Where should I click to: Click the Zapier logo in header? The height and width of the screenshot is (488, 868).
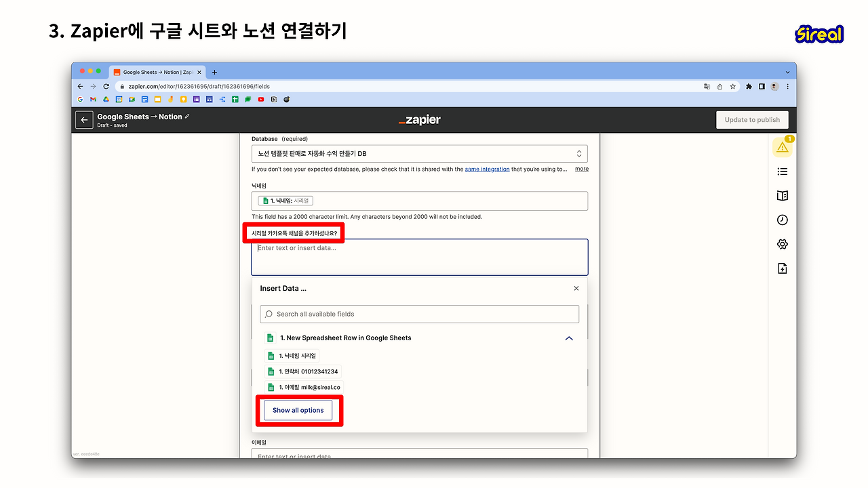point(420,120)
